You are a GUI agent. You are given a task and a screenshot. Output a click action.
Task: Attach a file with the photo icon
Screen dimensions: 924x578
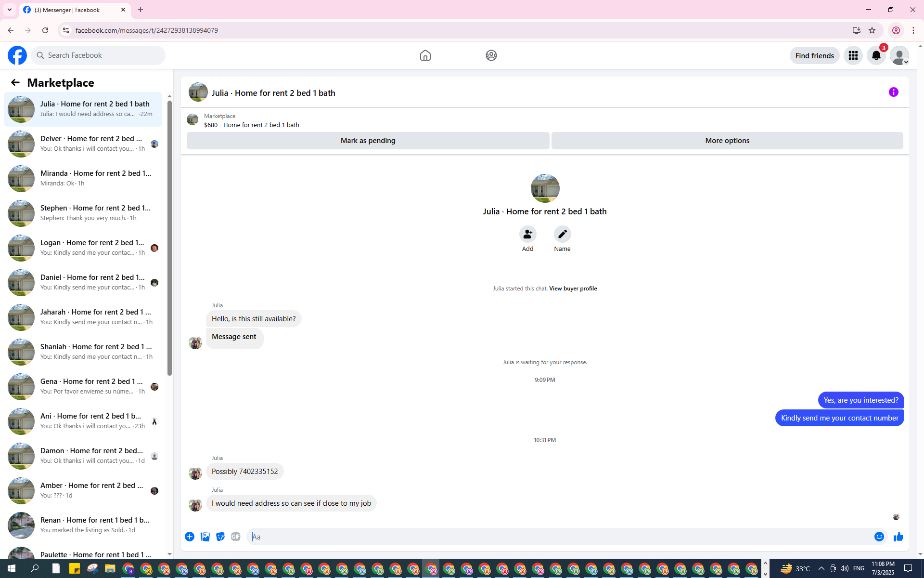click(205, 537)
